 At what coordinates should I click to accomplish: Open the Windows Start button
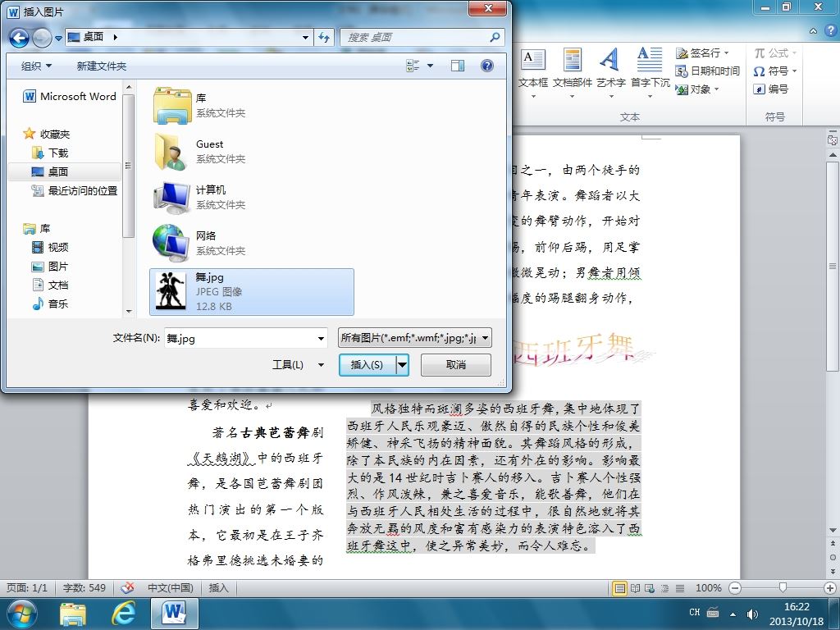[x=21, y=614]
